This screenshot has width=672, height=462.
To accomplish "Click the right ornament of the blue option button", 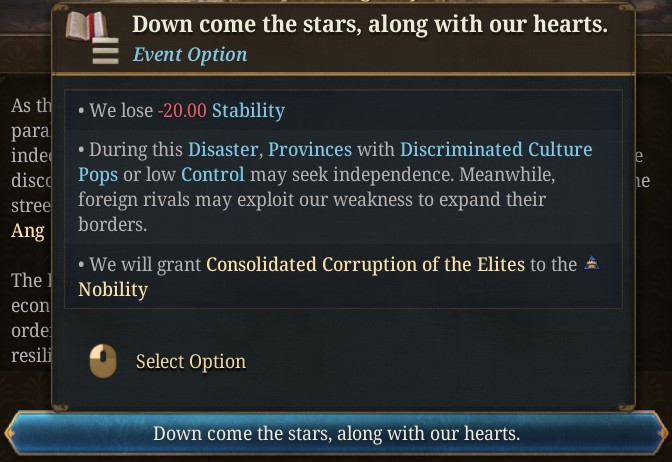I will coord(660,434).
